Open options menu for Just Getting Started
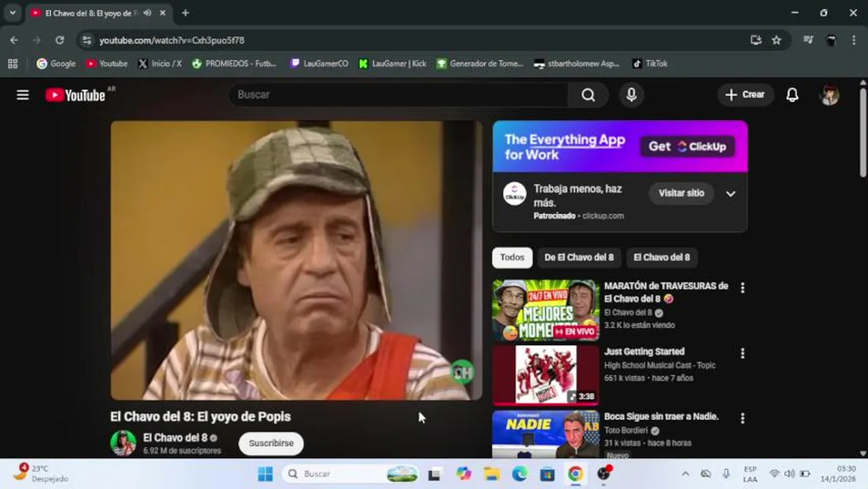Viewport: 868px width, 489px height. point(742,353)
